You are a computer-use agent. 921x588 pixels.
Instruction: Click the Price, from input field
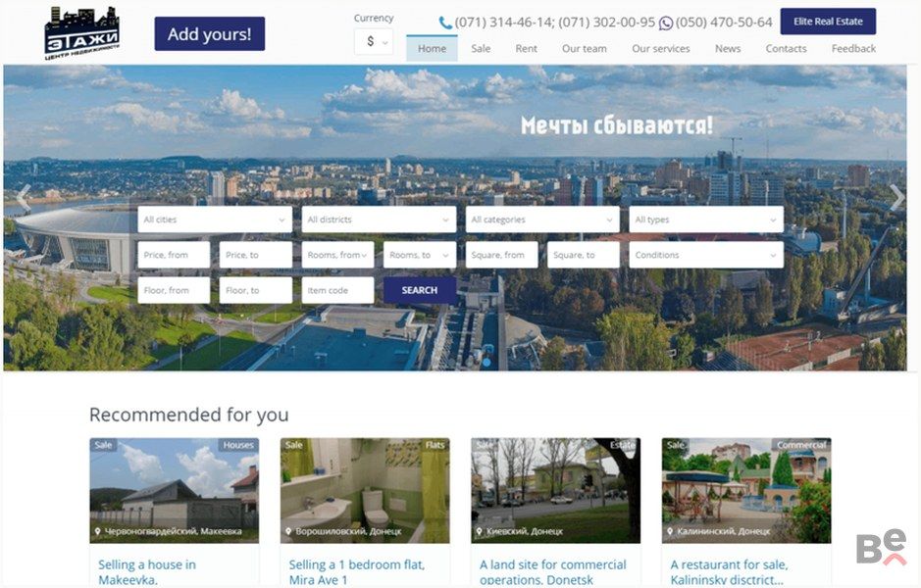pyautogui.click(x=174, y=255)
